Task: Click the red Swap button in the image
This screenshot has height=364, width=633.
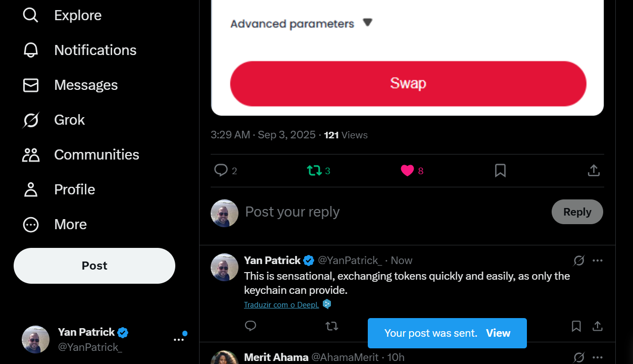Action: pyautogui.click(x=408, y=84)
